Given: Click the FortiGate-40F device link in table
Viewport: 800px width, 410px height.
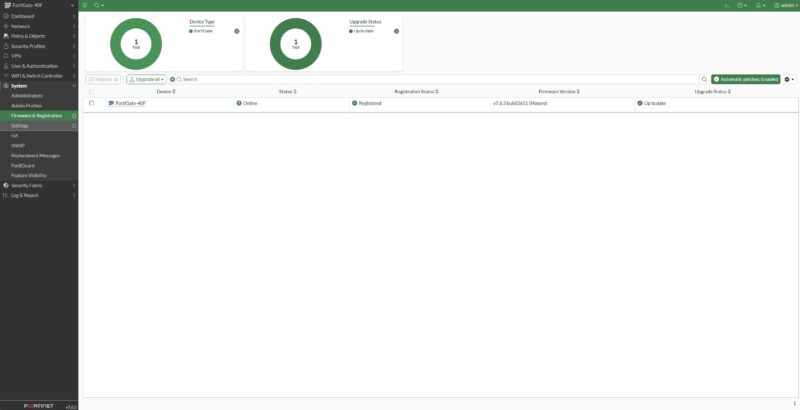Looking at the screenshot, I should point(131,103).
